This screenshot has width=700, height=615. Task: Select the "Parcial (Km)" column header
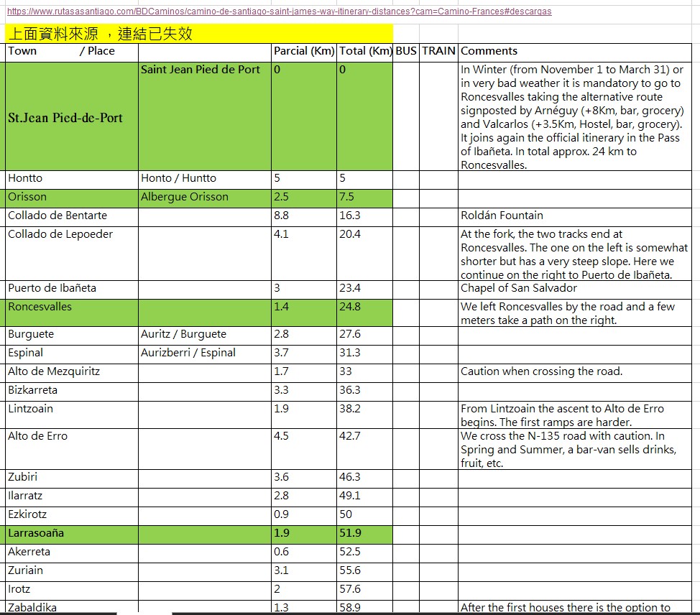[x=303, y=51]
